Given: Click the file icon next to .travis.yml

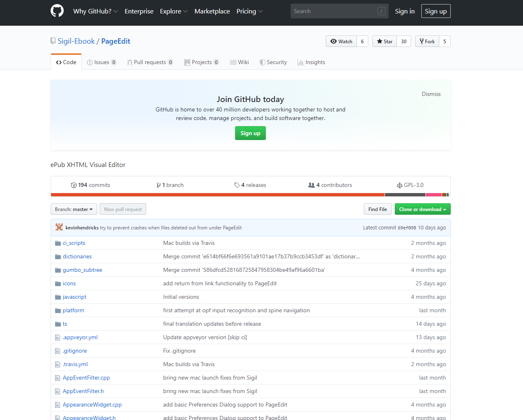Looking at the screenshot, I should 58,364.
